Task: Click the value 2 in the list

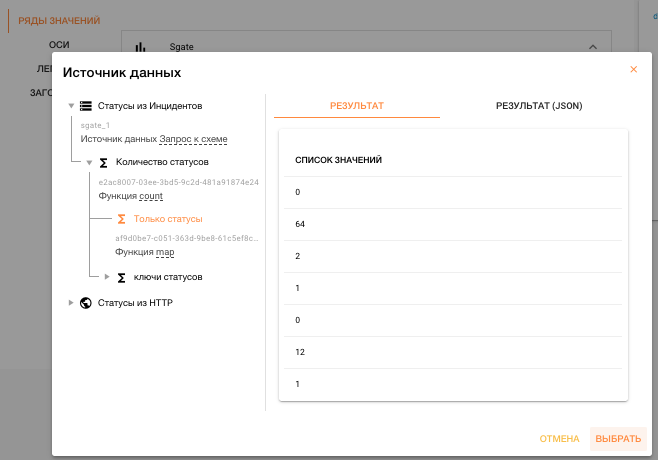Action: [298, 256]
